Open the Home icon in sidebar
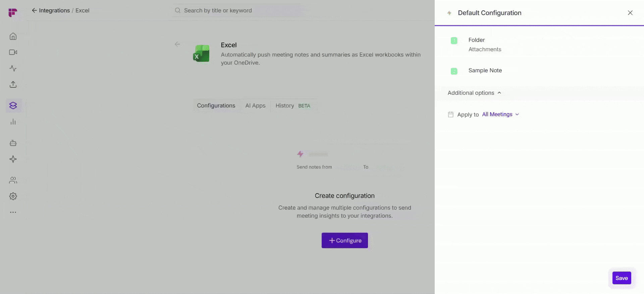The height and width of the screenshot is (294, 644). [x=13, y=36]
